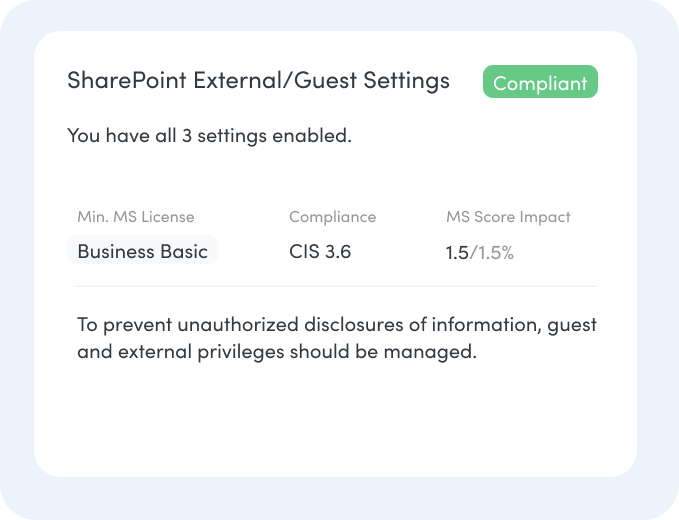Open the SharePoint External/Guest Settings title
The width and height of the screenshot is (679, 520).
coord(258,81)
